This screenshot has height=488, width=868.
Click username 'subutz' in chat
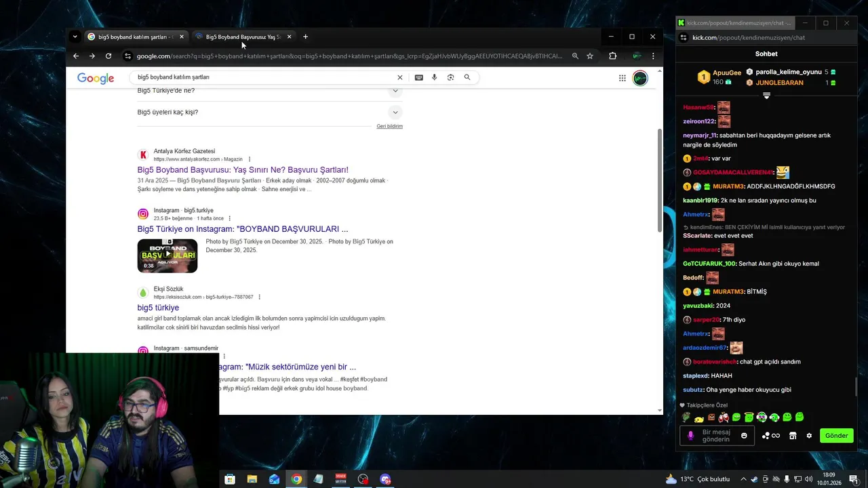coord(693,390)
